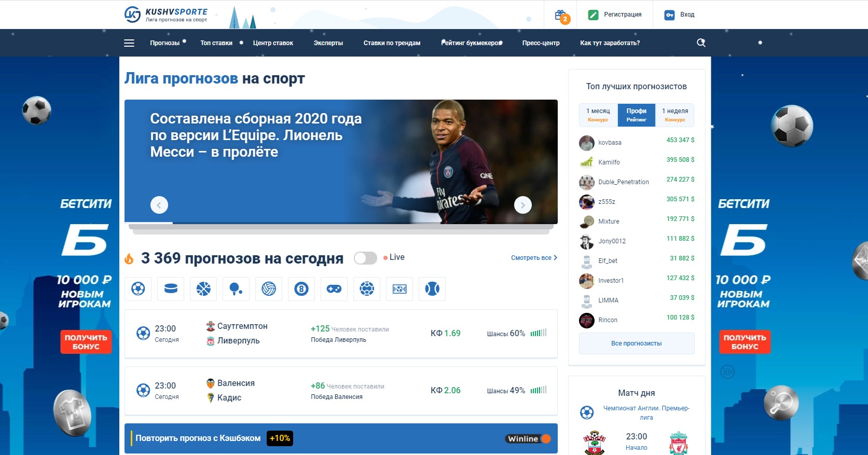
Task: Click the Шансы 60% indicator
Action: pyautogui.click(x=517, y=334)
